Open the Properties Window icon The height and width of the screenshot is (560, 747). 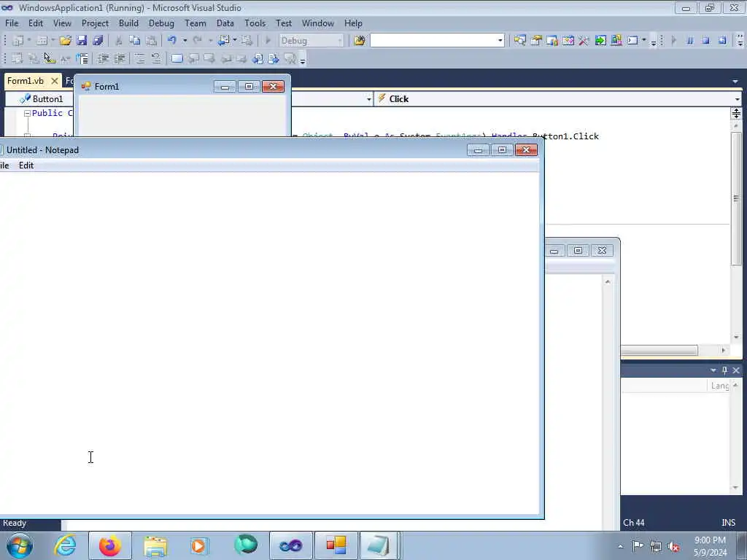pos(536,41)
